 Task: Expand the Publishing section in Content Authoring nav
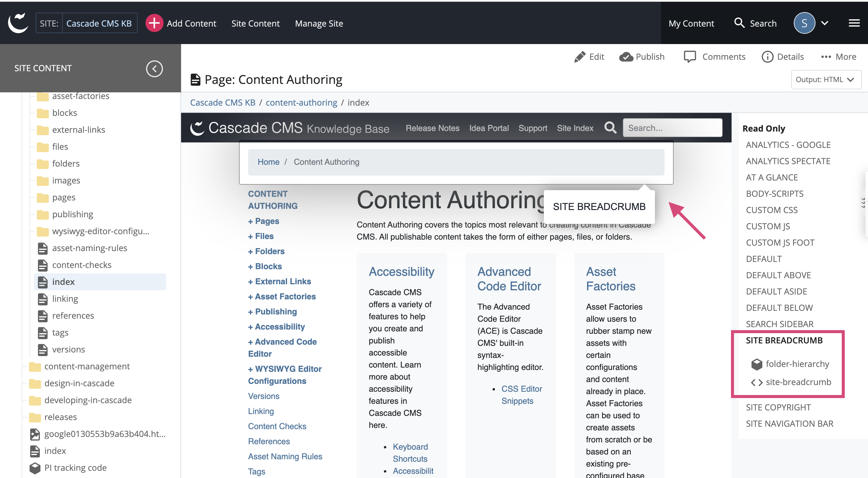[272, 312]
